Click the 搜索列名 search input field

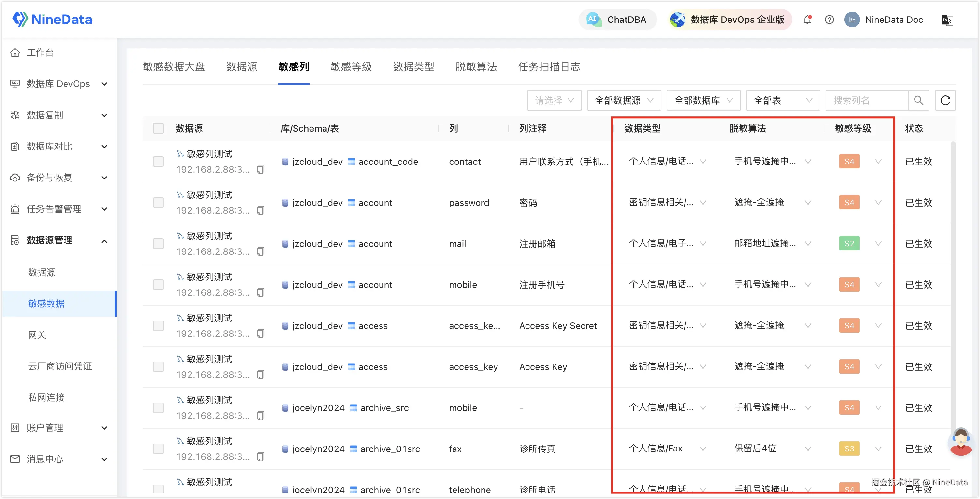coord(867,100)
